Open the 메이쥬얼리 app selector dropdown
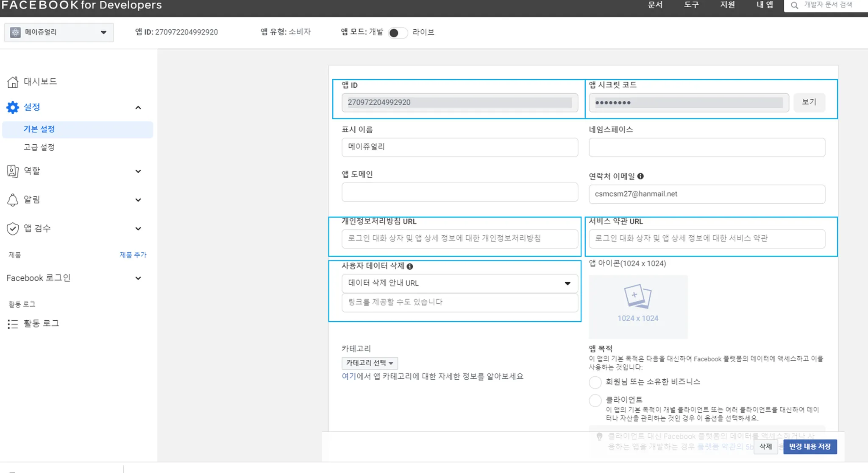Image resolution: width=868 pixels, height=473 pixels. [59, 33]
